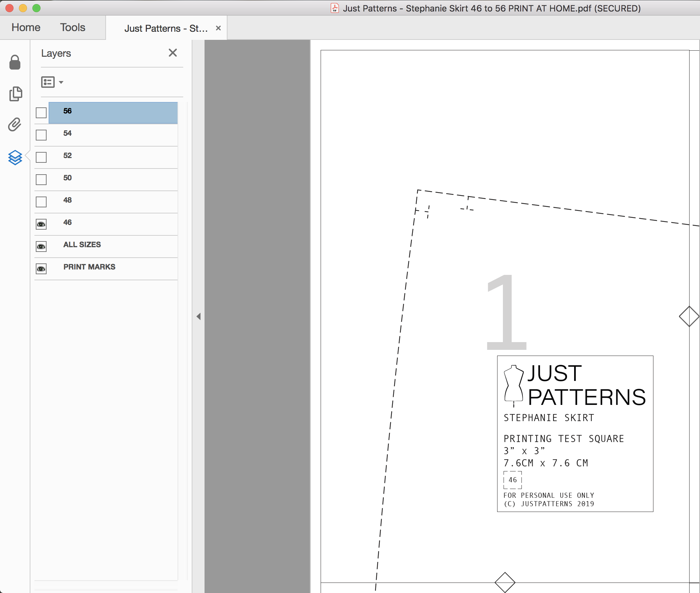Open the Attachments paperclip icon
The height and width of the screenshot is (593, 700).
click(15, 125)
